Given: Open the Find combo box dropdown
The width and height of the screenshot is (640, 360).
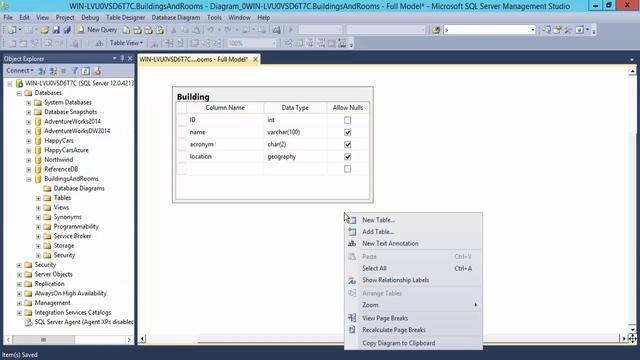Looking at the screenshot, I should [x=533, y=30].
